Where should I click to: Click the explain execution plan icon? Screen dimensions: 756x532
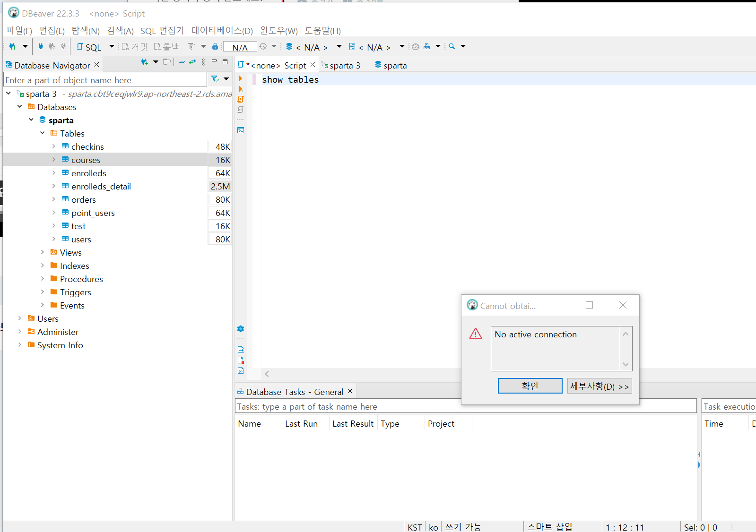[241, 110]
